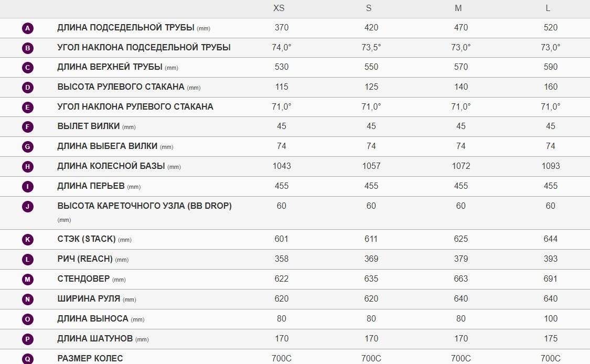Click the purple letter K badge
Viewport: 590px width, 364px height.
tap(27, 240)
